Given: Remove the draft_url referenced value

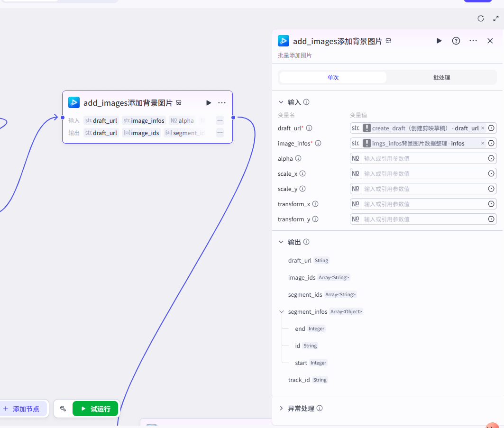Looking at the screenshot, I should coord(483,128).
